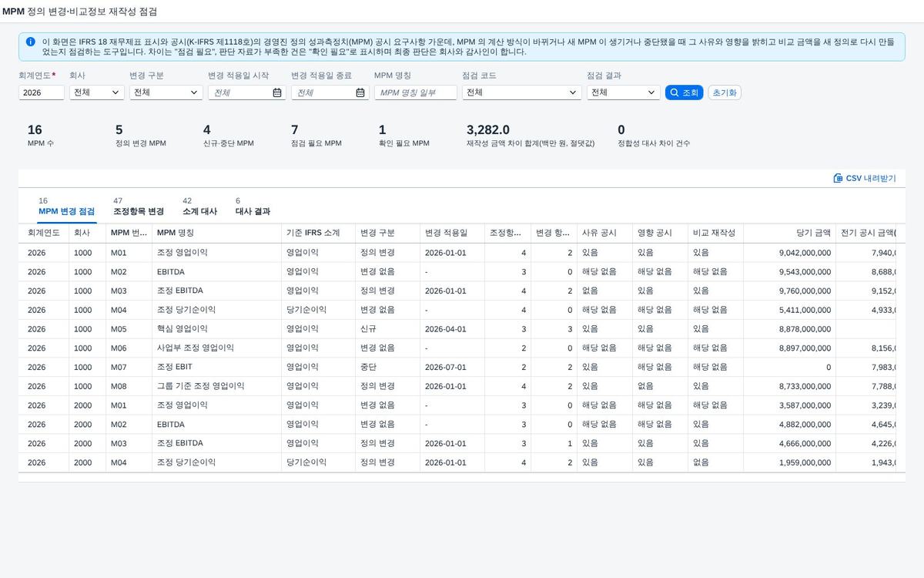Click the 사업부 조정 영업이익 cell
This screenshot has width=924, height=578.
[217, 348]
